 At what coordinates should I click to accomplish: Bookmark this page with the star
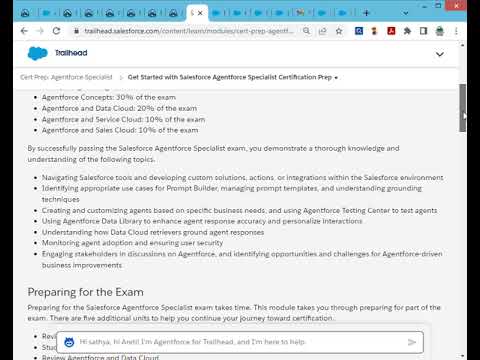(339, 31)
